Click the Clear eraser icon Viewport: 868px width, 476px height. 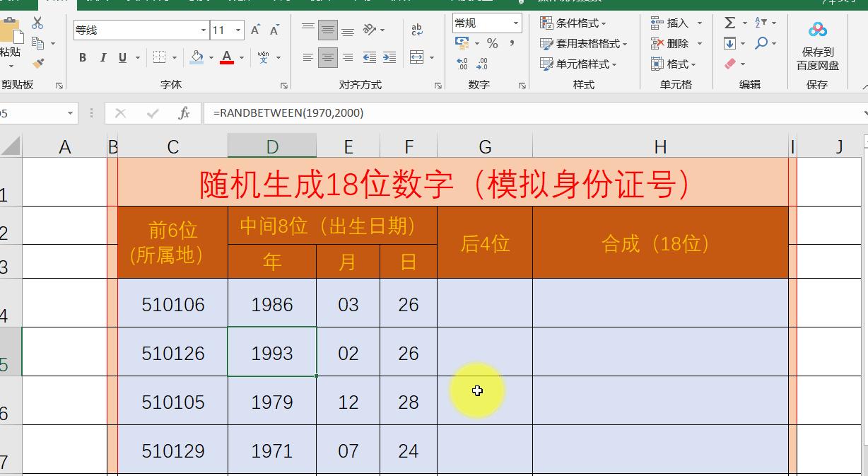pyautogui.click(x=730, y=64)
